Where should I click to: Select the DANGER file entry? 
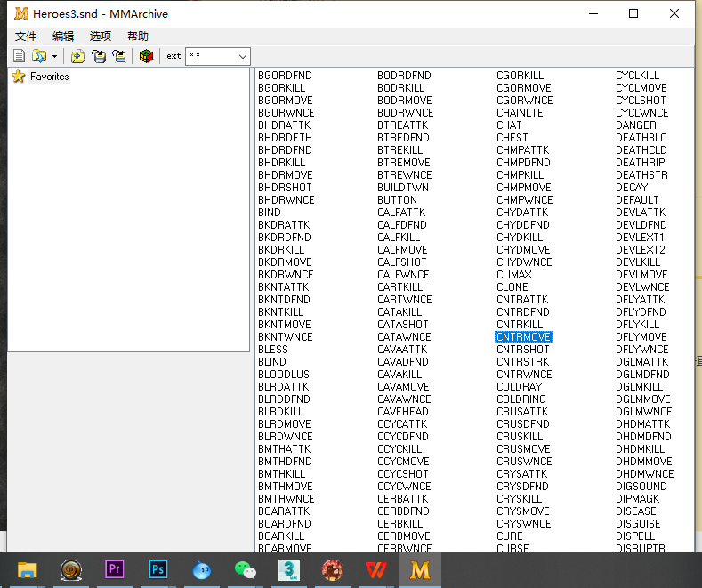point(636,125)
